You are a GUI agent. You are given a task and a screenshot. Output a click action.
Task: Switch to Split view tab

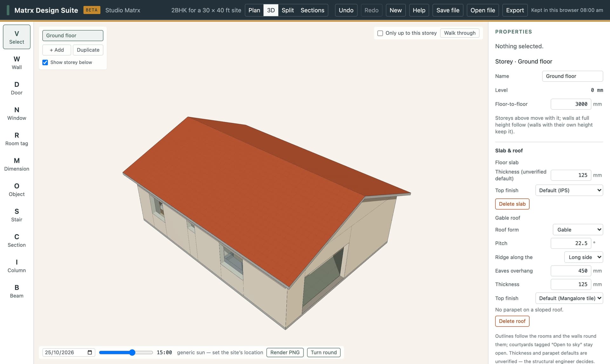(288, 10)
